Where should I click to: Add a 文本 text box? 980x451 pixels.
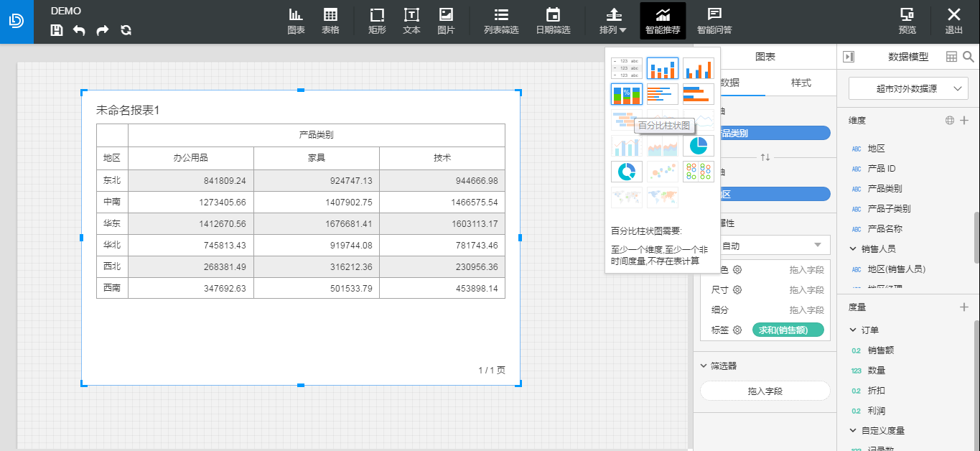pos(411,22)
